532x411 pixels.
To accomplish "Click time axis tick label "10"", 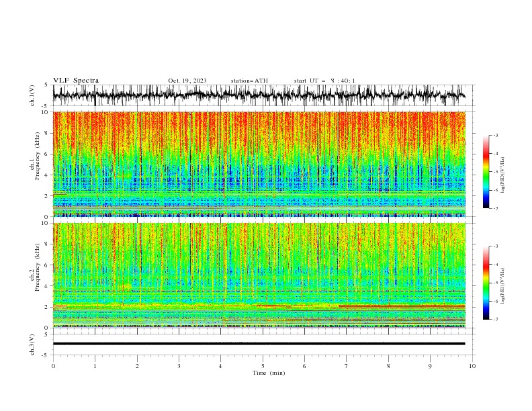I will point(472,366).
